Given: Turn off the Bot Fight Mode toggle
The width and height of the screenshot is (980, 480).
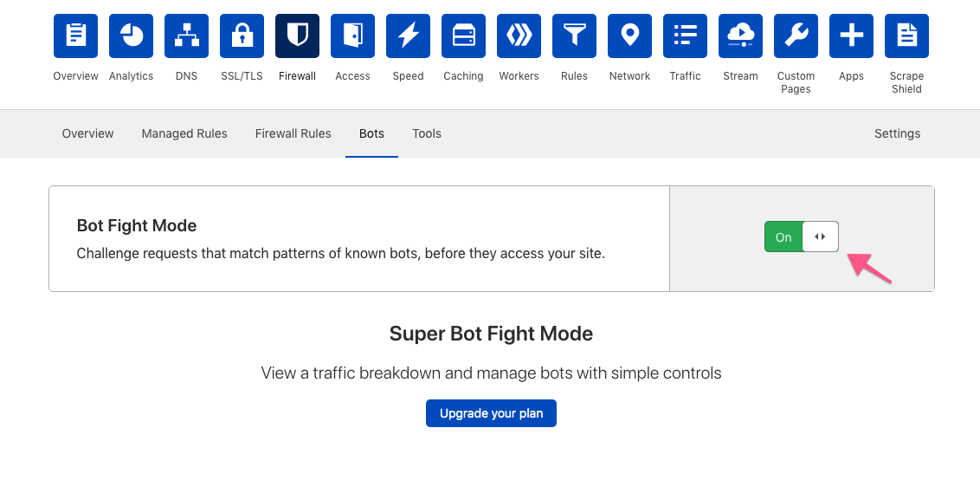Looking at the screenshot, I should click(x=802, y=237).
